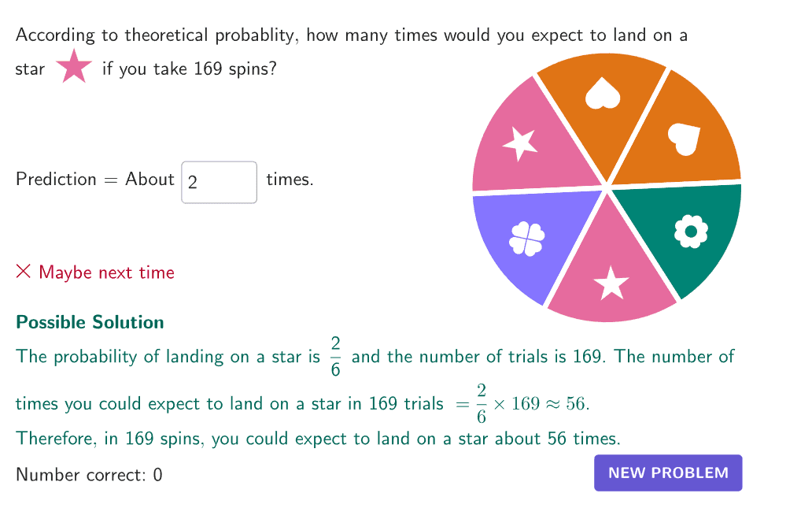Click the "Prediction = About" label
Viewport: 812px width, 508px height.
[x=94, y=180]
